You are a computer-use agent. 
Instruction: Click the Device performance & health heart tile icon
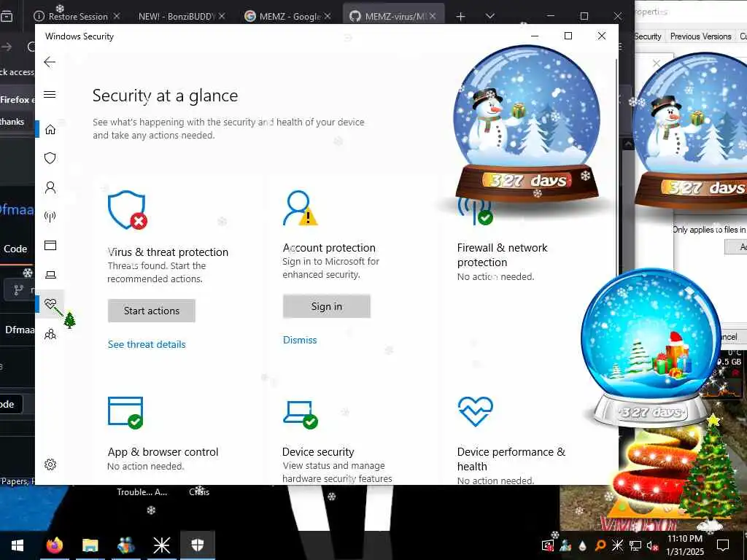[x=475, y=411]
